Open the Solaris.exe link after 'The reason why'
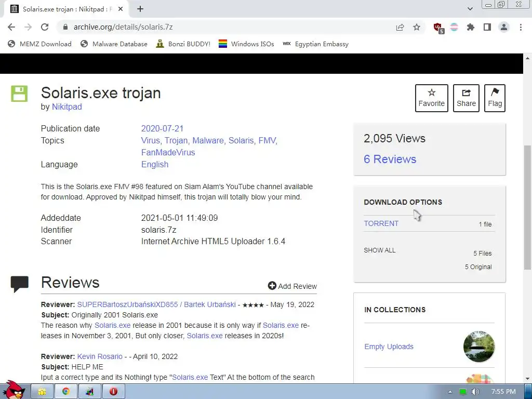 click(112, 325)
